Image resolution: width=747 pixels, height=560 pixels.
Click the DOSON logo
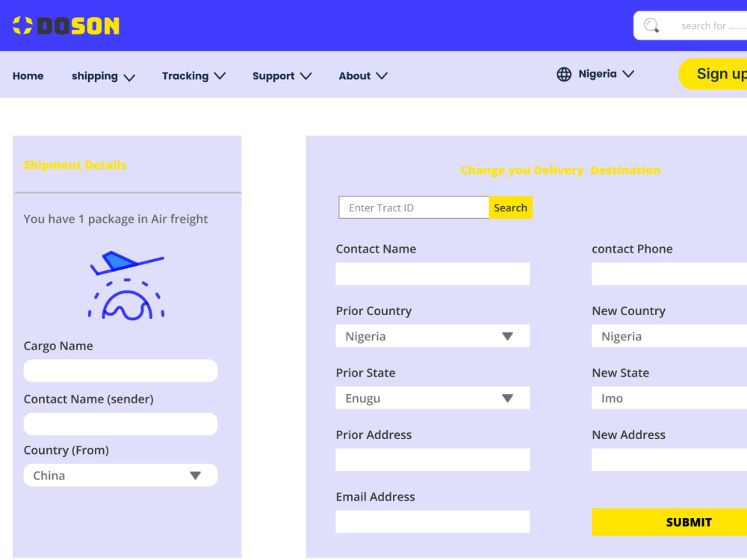66,25
